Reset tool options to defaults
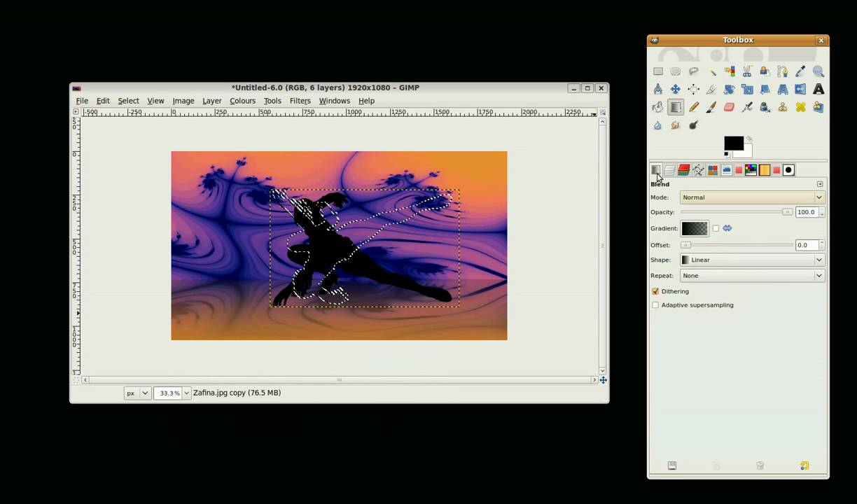Viewport: 857px width, 504px height. pos(804,465)
